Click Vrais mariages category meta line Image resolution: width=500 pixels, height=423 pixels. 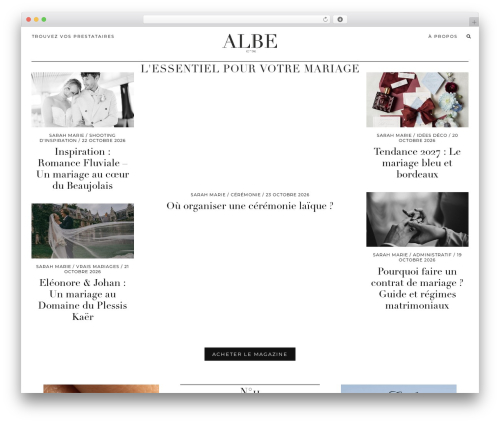[83, 269]
